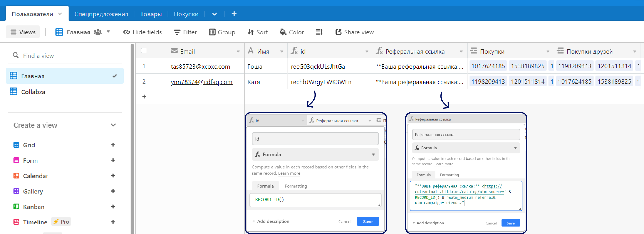Open Formatting tab in Реферальная ссылка popup
The width and height of the screenshot is (644, 234).
449,175
